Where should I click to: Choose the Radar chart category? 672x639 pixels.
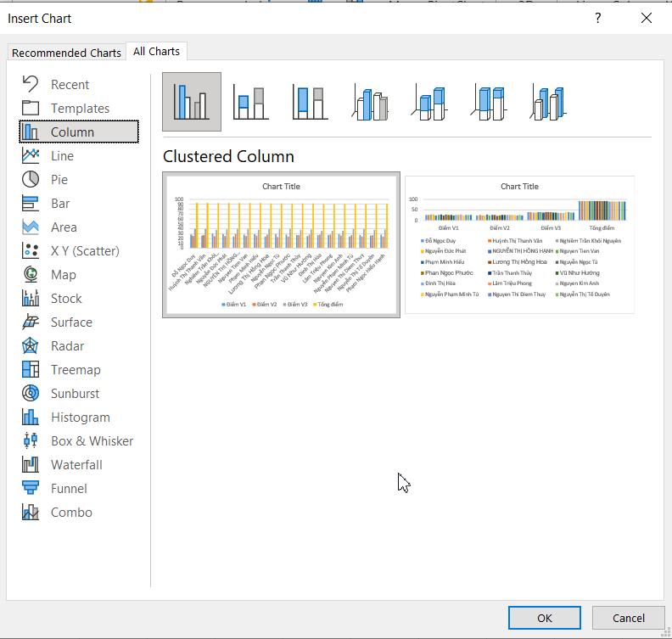pos(67,346)
